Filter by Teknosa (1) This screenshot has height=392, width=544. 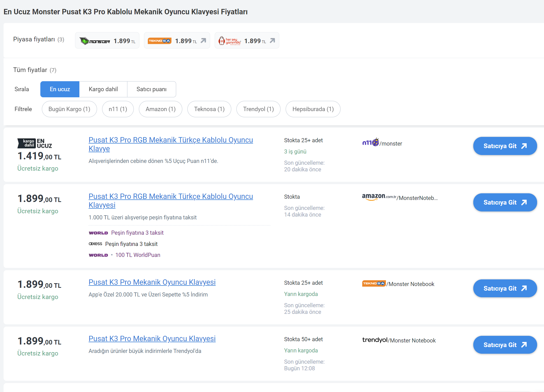click(209, 109)
